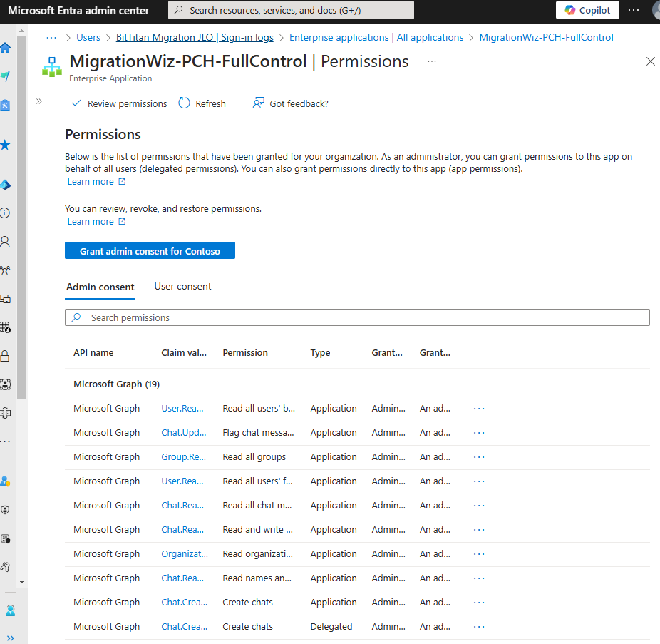660x644 pixels.
Task: Open Learn more link below review, revoke text
Action: coord(96,222)
